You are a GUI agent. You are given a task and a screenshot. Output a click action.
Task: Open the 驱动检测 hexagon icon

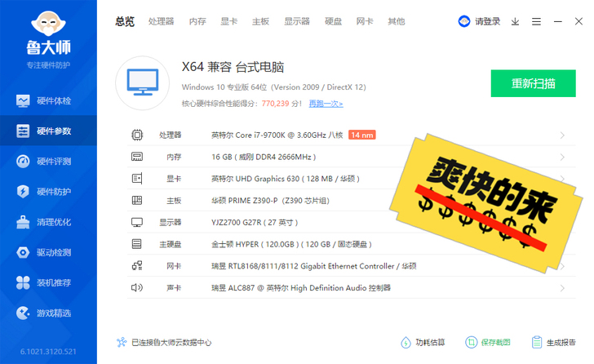[x=23, y=252]
